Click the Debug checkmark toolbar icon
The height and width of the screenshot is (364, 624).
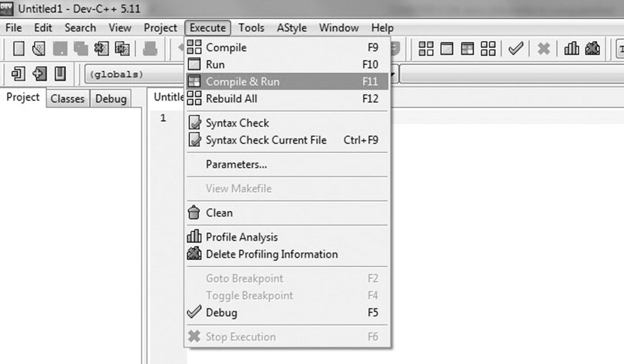(516, 48)
